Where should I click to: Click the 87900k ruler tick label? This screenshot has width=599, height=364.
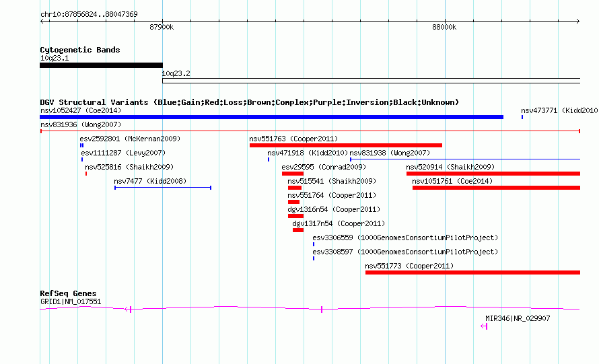click(x=162, y=27)
